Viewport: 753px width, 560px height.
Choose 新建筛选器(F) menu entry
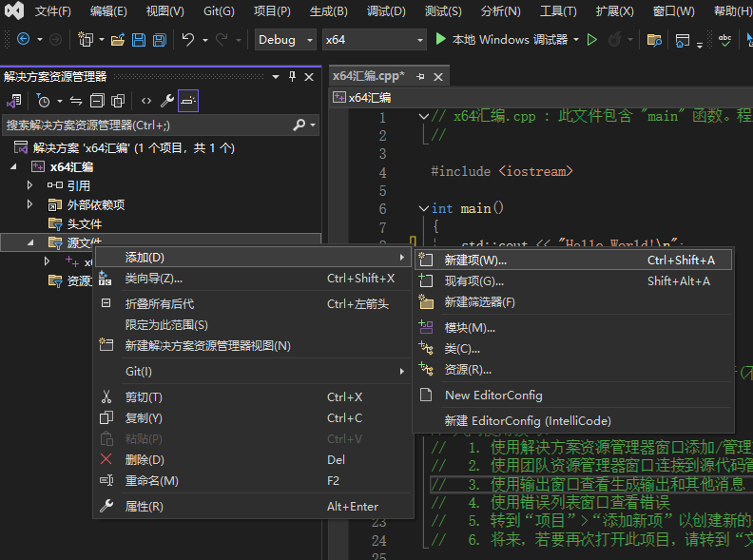(x=573, y=302)
